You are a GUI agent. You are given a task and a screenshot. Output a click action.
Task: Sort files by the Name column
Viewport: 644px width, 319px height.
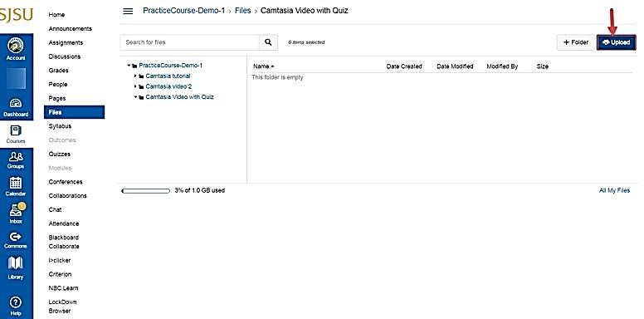[263, 66]
